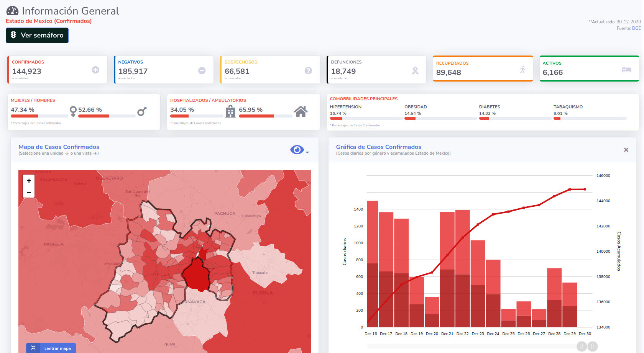Select the dark red Mexico City region on map
The image size is (644, 353).
point(196,275)
